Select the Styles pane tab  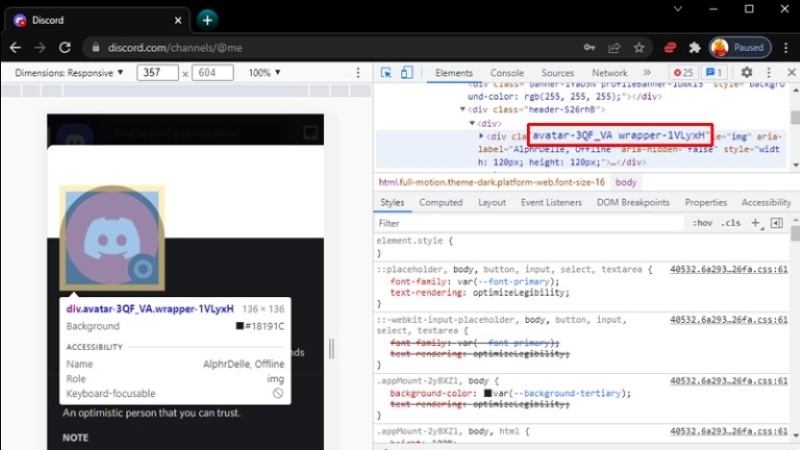(392, 203)
